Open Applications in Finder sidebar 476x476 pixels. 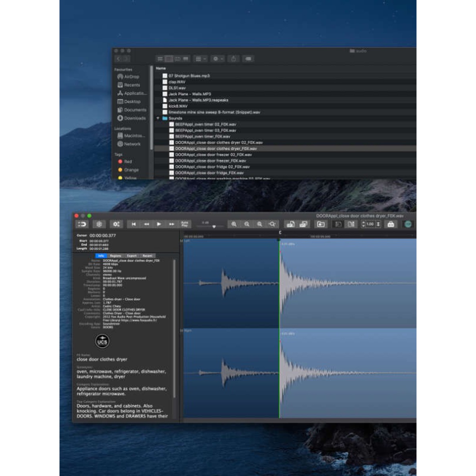132,93
